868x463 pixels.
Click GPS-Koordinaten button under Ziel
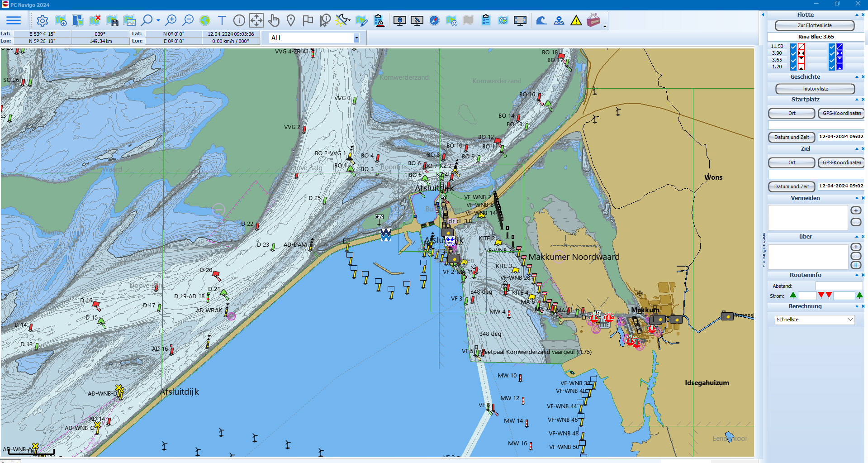point(841,162)
